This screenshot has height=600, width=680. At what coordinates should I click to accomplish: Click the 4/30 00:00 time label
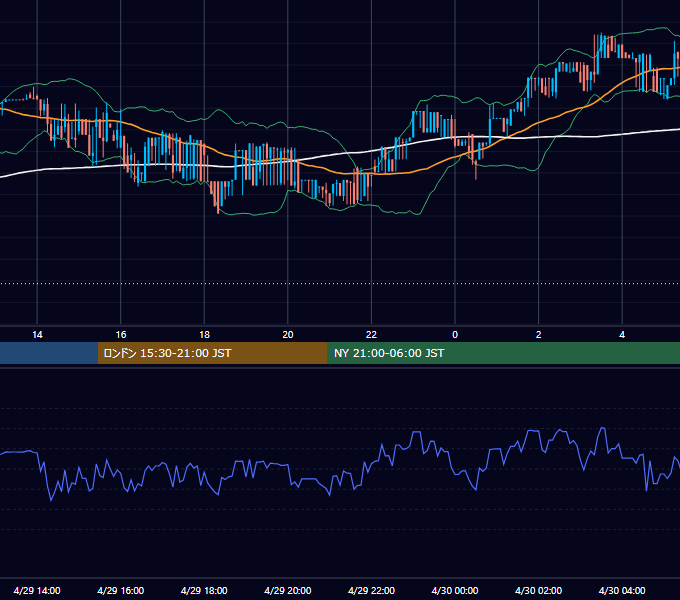click(455, 590)
